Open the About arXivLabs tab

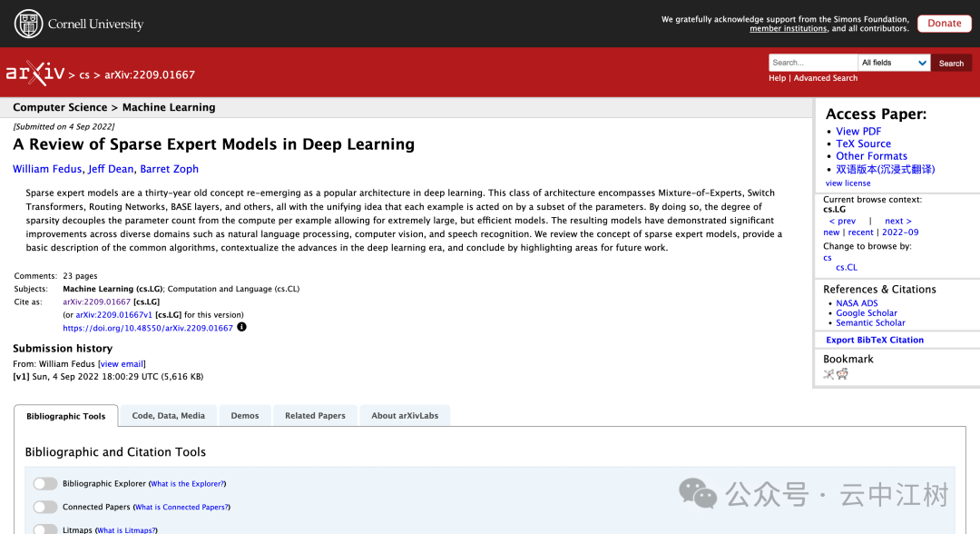coord(405,416)
